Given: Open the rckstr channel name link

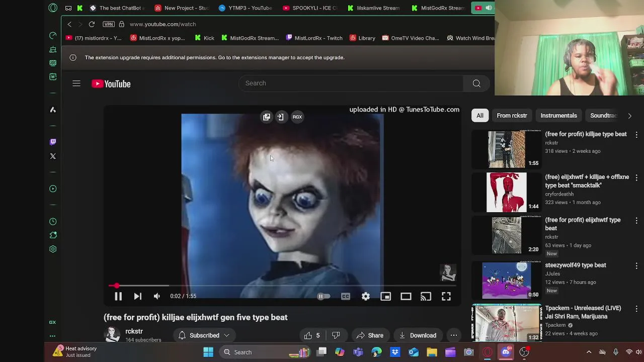Looking at the screenshot, I should [134, 331].
